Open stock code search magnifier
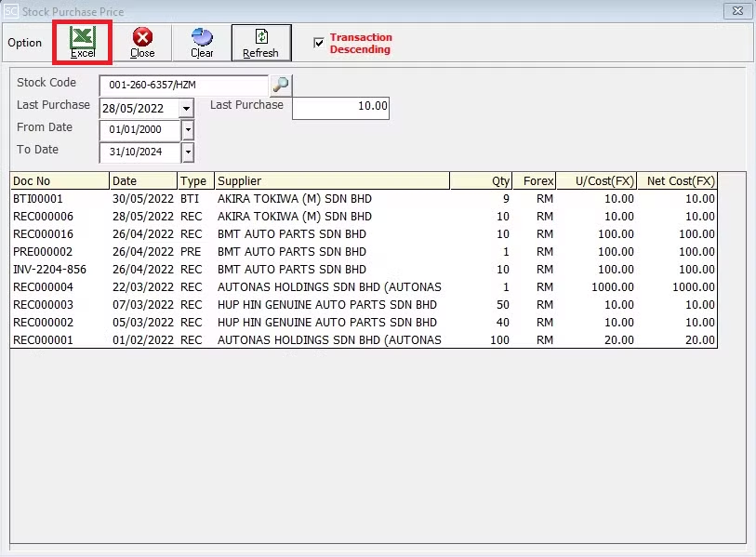The height and width of the screenshot is (557, 756). pyautogui.click(x=281, y=85)
